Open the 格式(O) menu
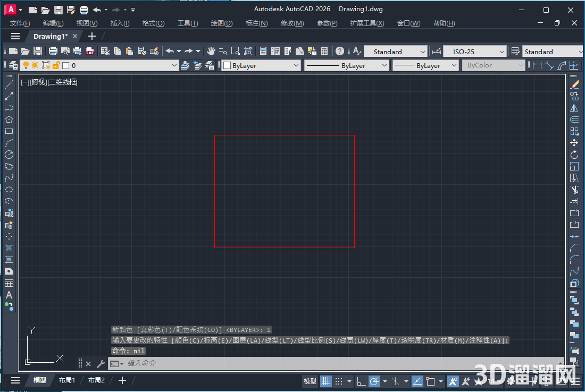The image size is (585, 392). tap(153, 23)
